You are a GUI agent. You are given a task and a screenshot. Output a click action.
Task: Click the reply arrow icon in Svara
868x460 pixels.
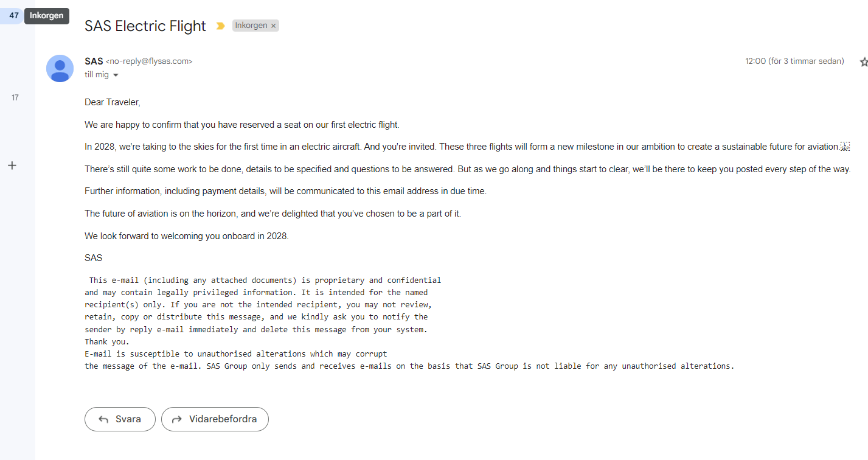[103, 419]
